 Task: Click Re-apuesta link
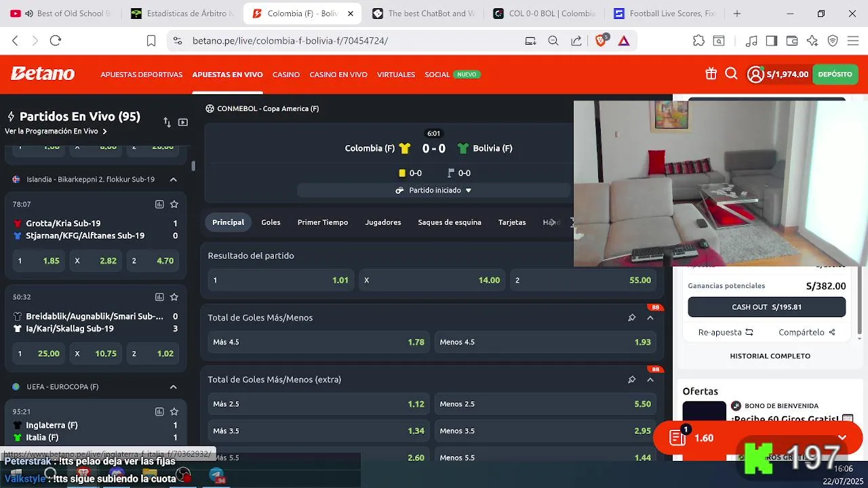[x=726, y=332]
